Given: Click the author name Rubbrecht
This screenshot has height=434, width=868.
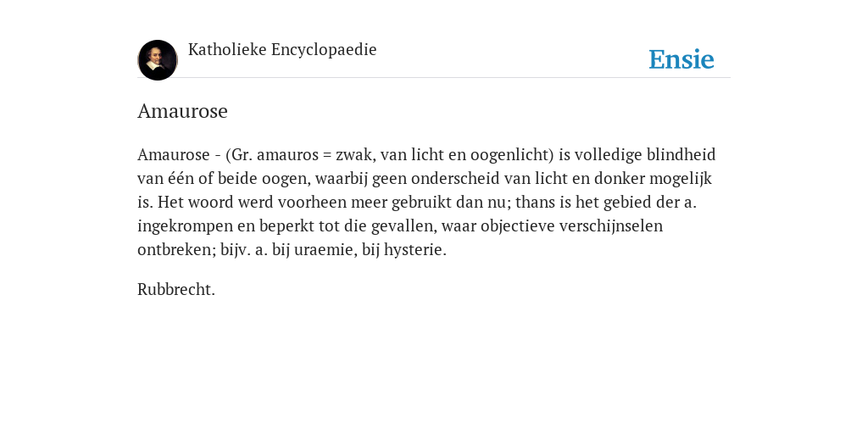Looking at the screenshot, I should tap(176, 290).
